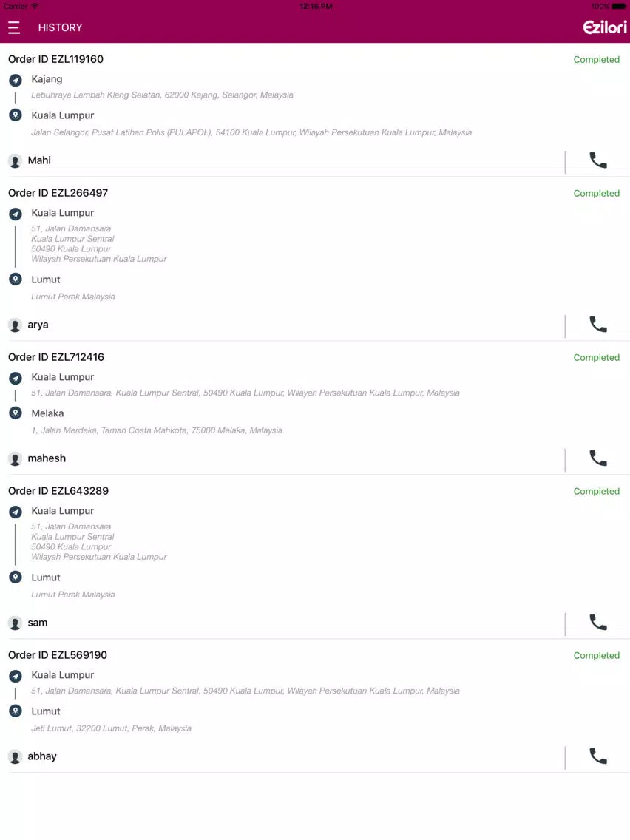The image size is (630, 840).
Task: Open Order ID EZL266497 entry
Action: pyautogui.click(x=58, y=193)
